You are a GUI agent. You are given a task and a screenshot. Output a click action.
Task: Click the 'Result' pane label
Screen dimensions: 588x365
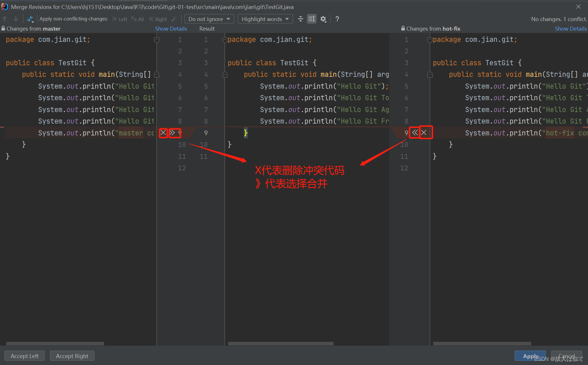tap(207, 29)
